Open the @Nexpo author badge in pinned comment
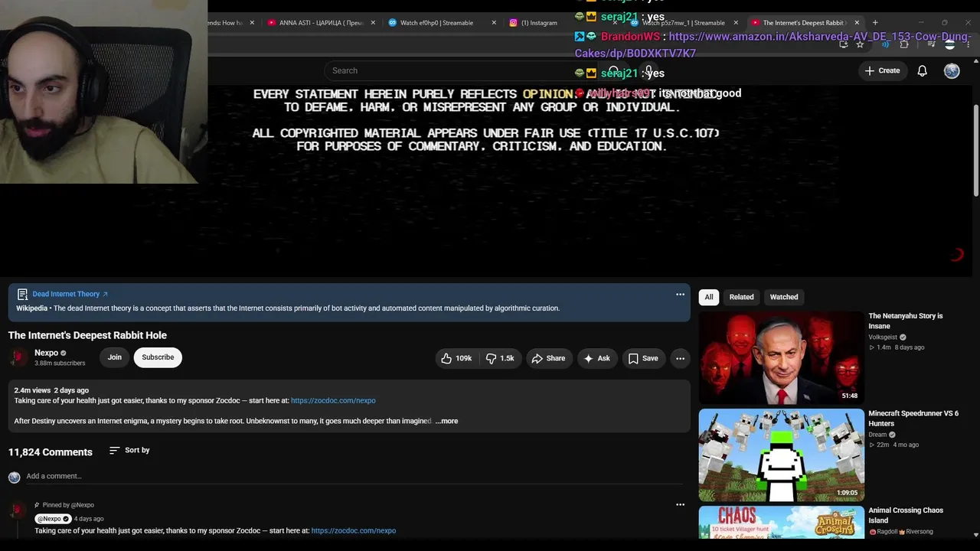 coord(54,519)
